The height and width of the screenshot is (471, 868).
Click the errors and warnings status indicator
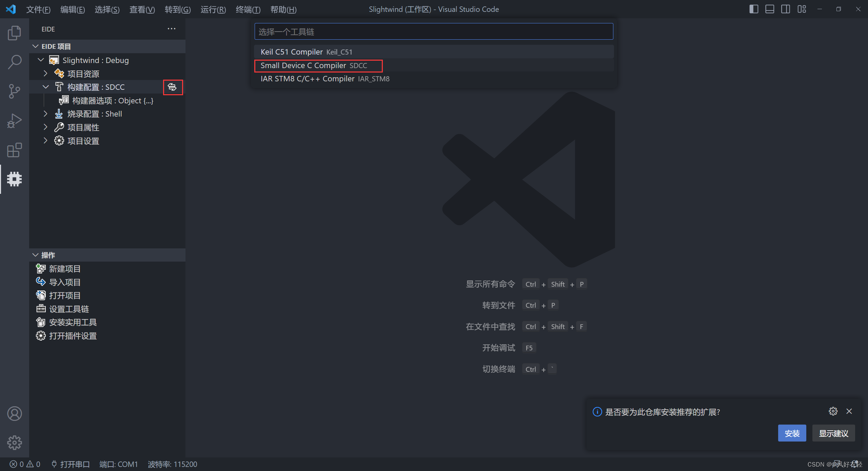click(x=25, y=464)
